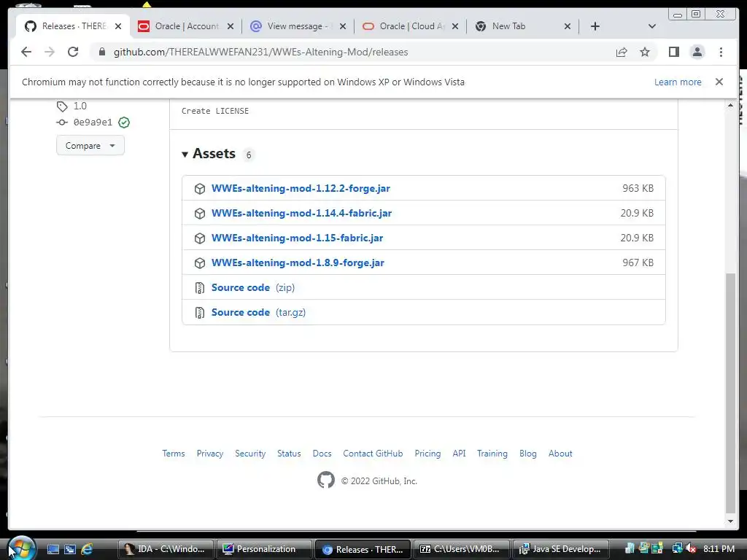Dismiss the Chromium unsupported warning bar
747x560 pixels.
point(719,82)
